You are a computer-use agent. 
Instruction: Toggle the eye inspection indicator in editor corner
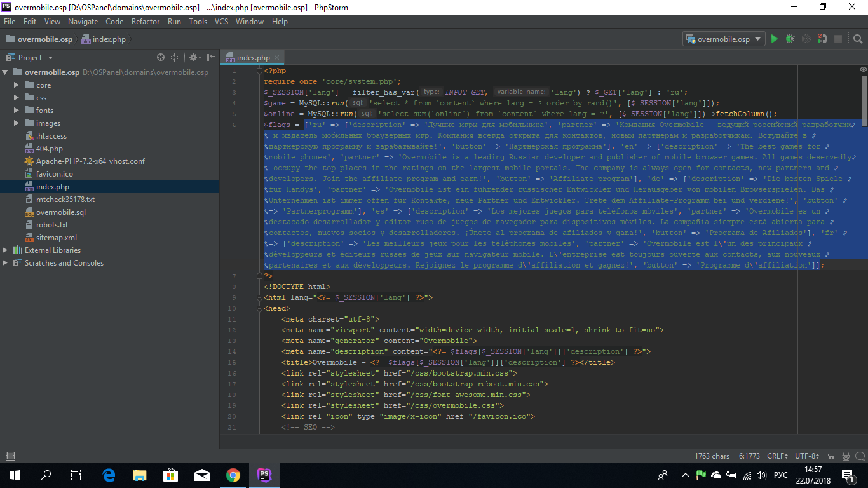click(863, 69)
